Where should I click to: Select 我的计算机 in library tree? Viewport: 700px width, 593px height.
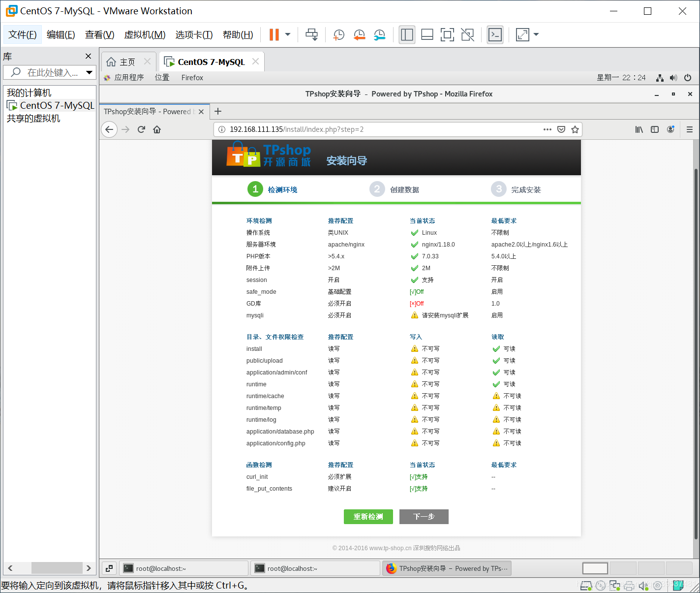(x=29, y=93)
